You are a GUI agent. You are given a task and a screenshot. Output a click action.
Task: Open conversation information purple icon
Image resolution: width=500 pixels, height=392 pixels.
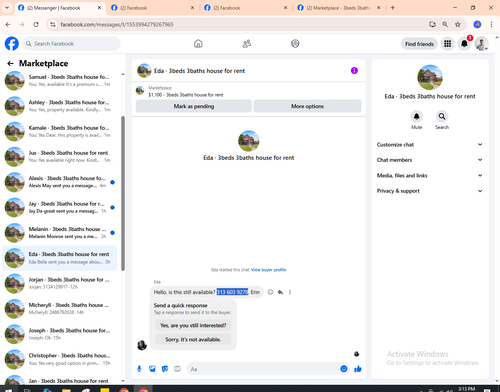[x=354, y=70]
